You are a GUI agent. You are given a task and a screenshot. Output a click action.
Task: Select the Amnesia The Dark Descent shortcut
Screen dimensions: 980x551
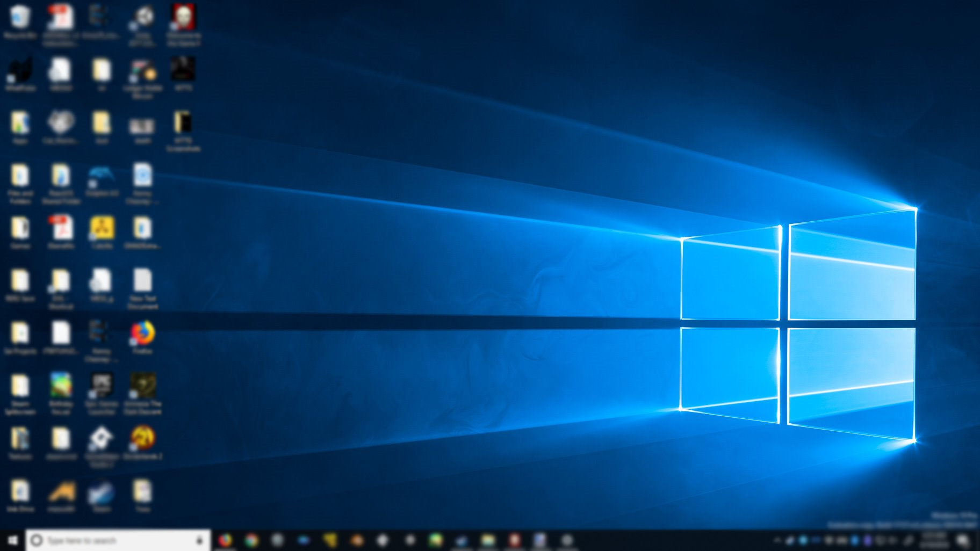(142, 394)
